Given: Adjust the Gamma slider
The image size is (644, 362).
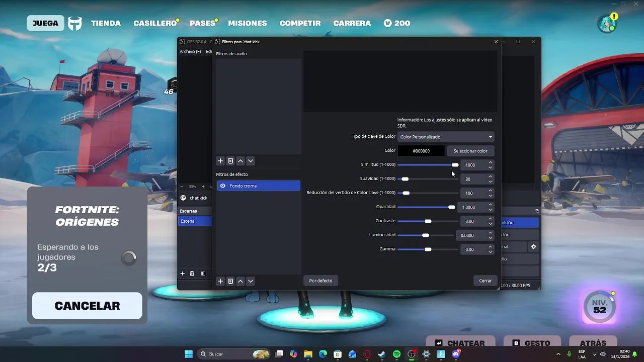Looking at the screenshot, I should pos(428,249).
